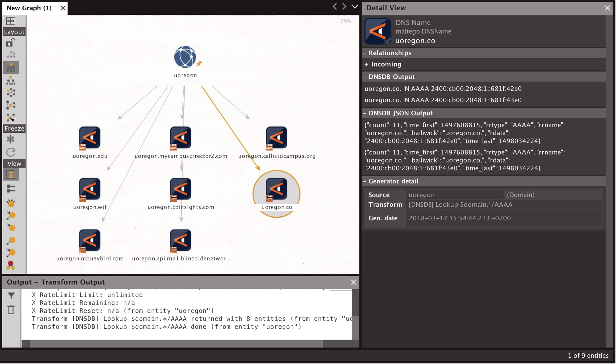Viewport: 616px width, 364px height.
Task: Select the uoregon.api.rna1.blindsidenetwor... entity
Action: pyautogui.click(x=181, y=240)
